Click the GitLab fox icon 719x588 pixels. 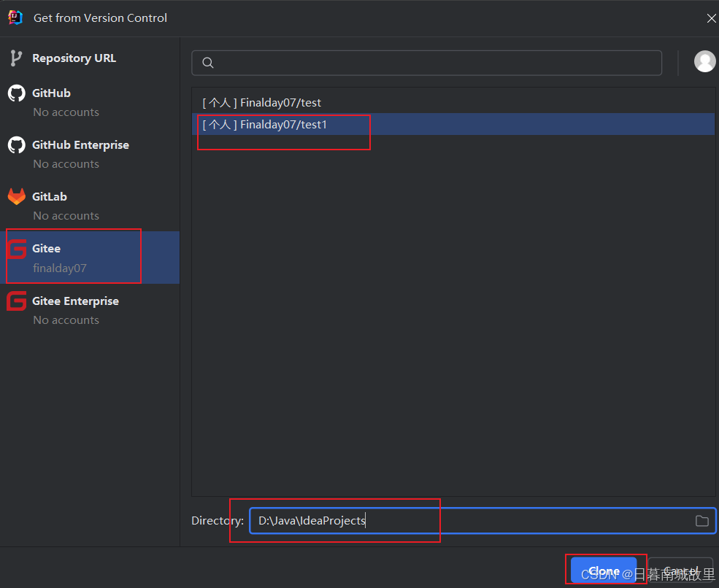[x=17, y=197]
